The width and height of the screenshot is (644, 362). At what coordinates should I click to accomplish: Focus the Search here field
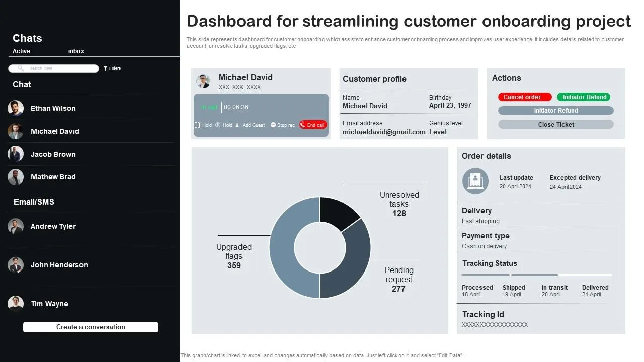click(53, 68)
